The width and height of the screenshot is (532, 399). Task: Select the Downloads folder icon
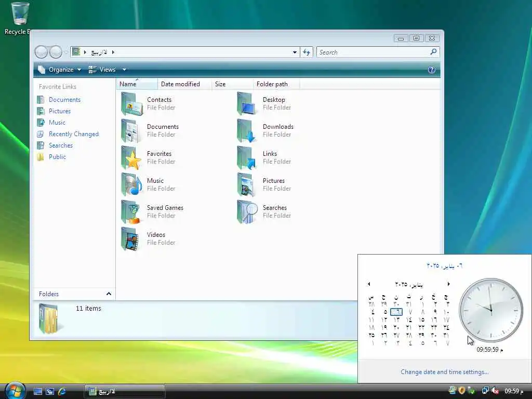pyautogui.click(x=247, y=130)
